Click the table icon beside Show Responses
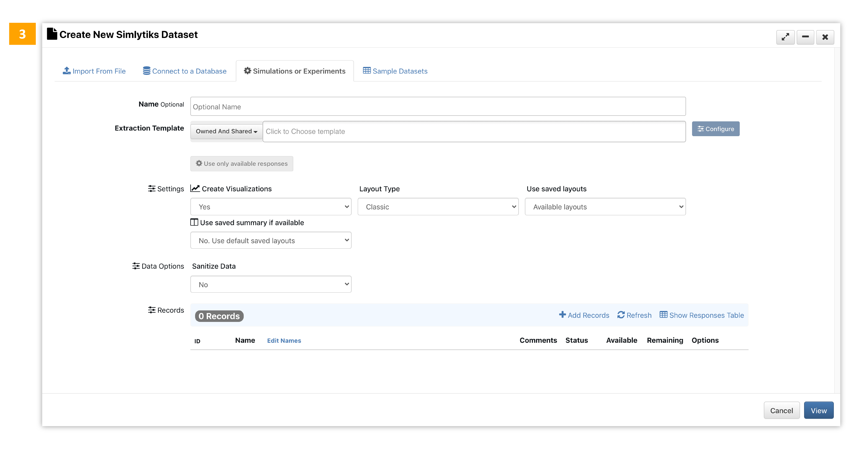This screenshot has height=452, width=868. [x=663, y=315]
